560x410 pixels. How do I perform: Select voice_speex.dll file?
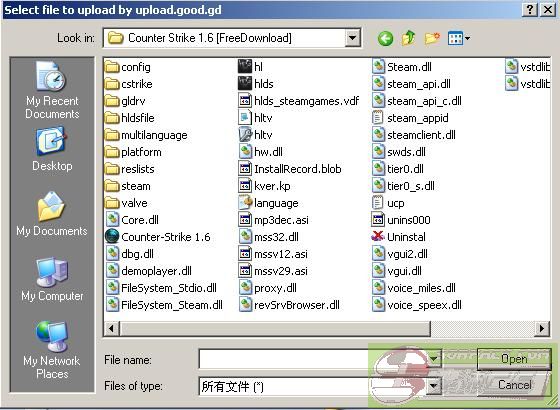(x=417, y=305)
